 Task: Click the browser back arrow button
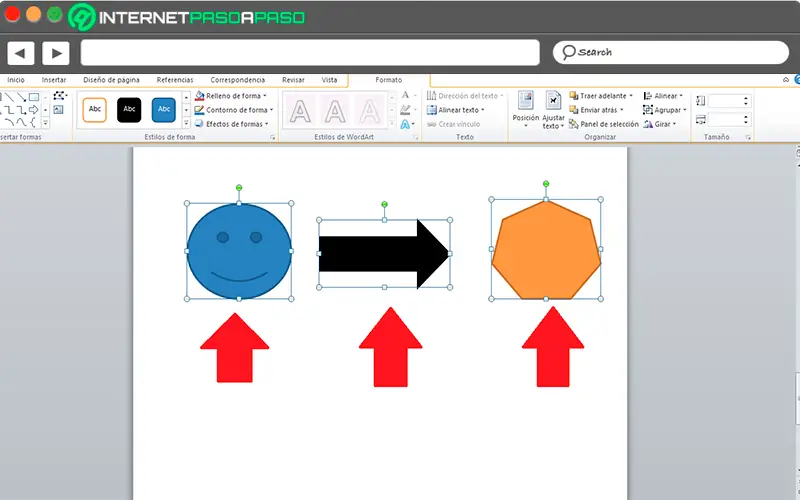[20, 53]
